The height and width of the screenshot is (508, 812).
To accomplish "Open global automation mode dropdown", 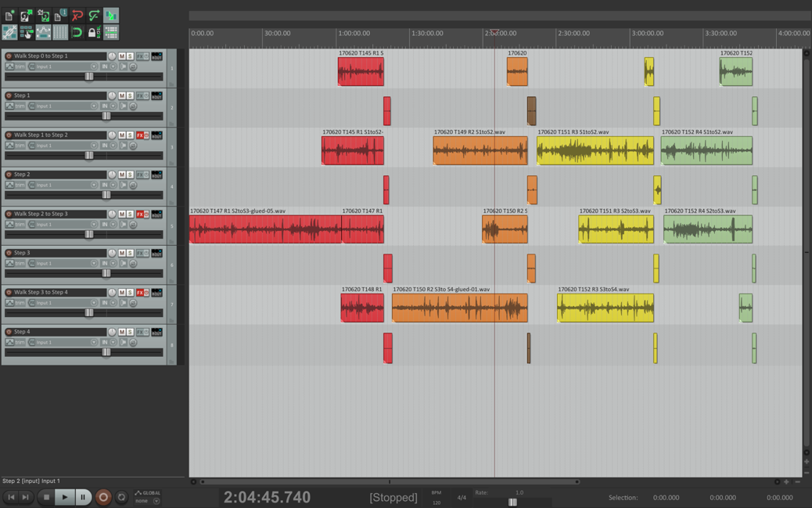I will click(x=156, y=501).
